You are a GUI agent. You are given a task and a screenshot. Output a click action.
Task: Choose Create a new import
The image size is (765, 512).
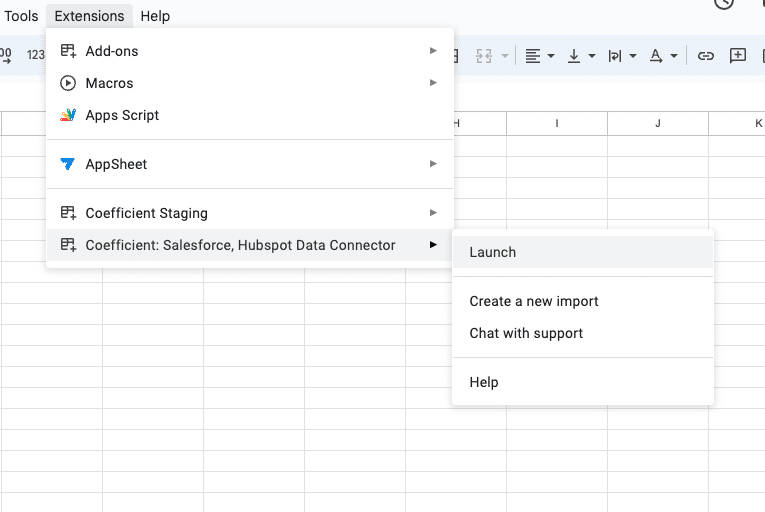point(583,301)
